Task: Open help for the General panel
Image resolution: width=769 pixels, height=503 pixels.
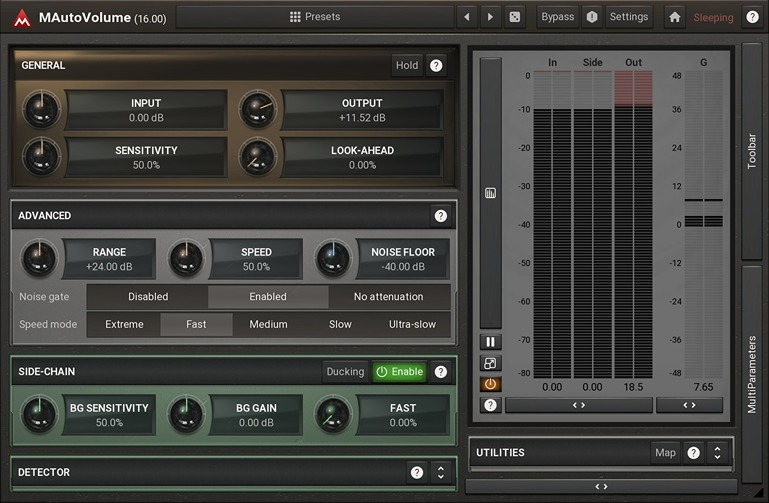Action: [x=436, y=65]
